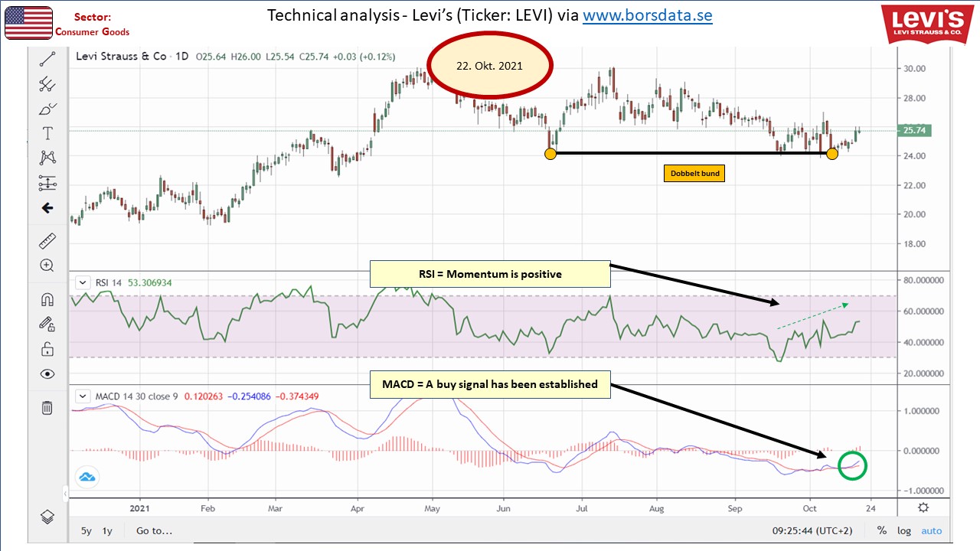The image size is (980, 551).
Task: Select the pitchfork drawing tool
Action: [x=47, y=84]
